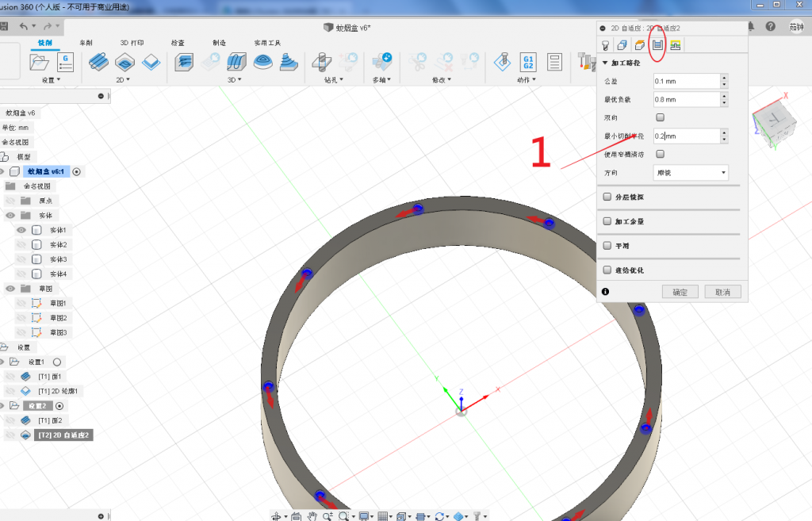This screenshot has height=521, width=812.
Task: Open the 动作 dropdown menu
Action: 527,80
